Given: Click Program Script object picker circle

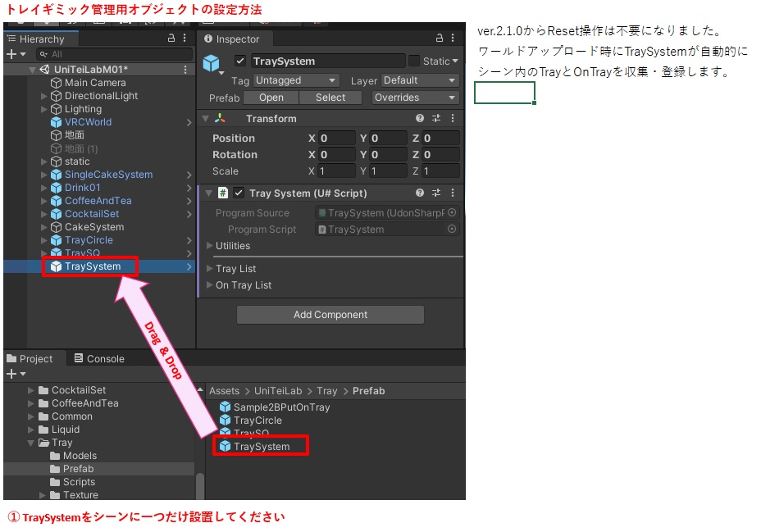Looking at the screenshot, I should [x=452, y=229].
